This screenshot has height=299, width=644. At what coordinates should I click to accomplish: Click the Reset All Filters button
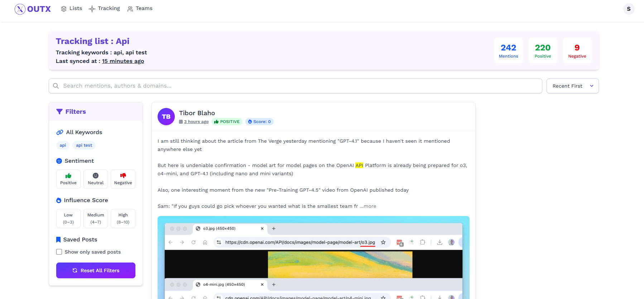(x=96, y=270)
